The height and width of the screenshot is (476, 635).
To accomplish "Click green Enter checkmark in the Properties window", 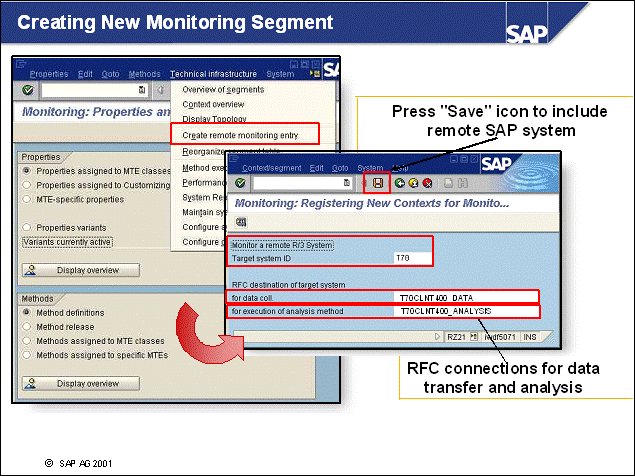I will (28, 91).
